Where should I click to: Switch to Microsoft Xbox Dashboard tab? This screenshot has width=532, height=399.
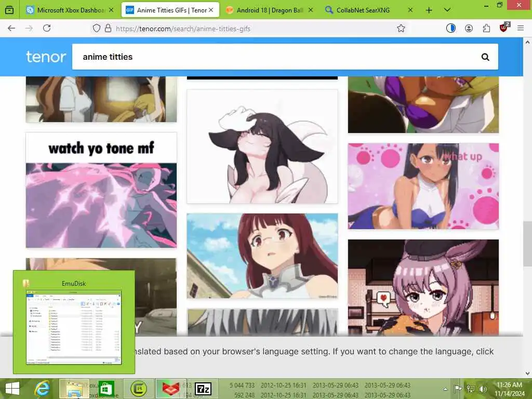click(x=71, y=10)
